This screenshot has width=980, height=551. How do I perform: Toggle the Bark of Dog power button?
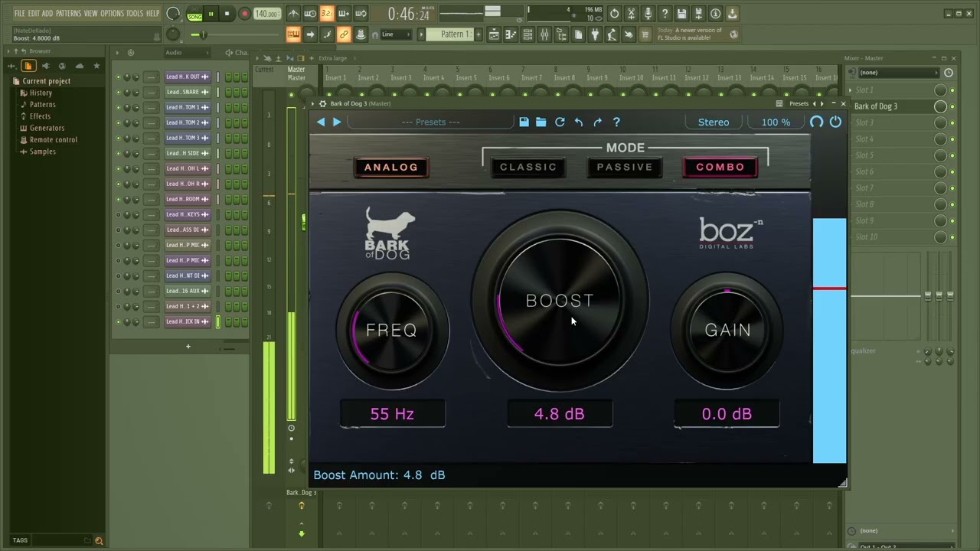[x=835, y=122]
